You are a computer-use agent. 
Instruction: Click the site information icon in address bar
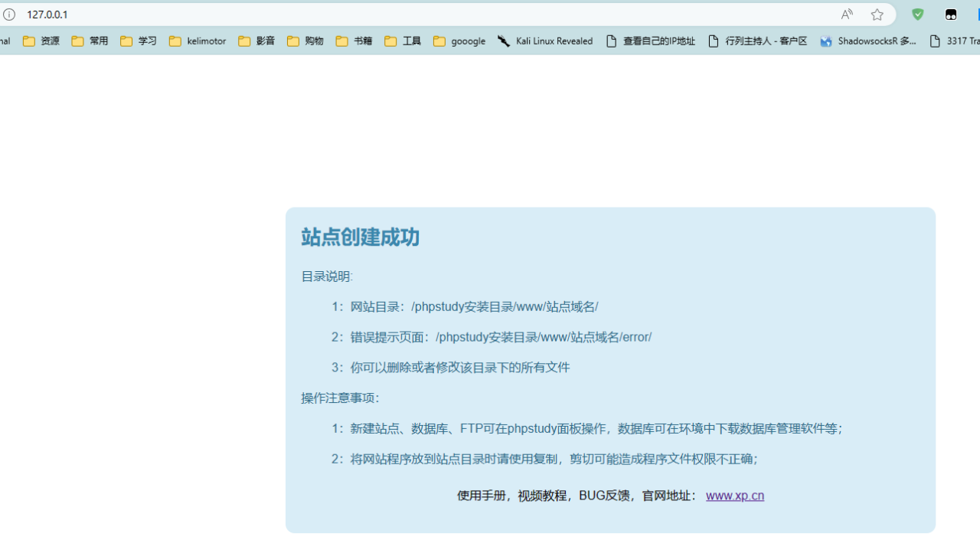(x=8, y=14)
